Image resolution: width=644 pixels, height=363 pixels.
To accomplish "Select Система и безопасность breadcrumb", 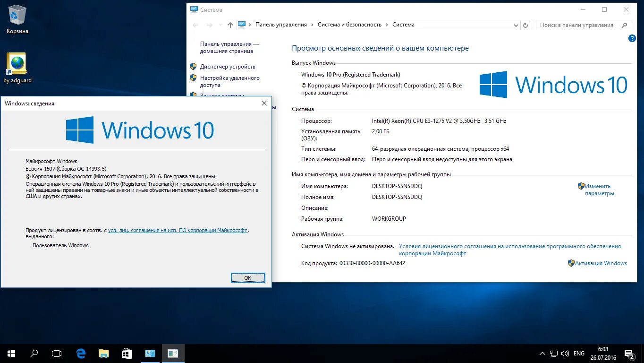I will click(349, 25).
